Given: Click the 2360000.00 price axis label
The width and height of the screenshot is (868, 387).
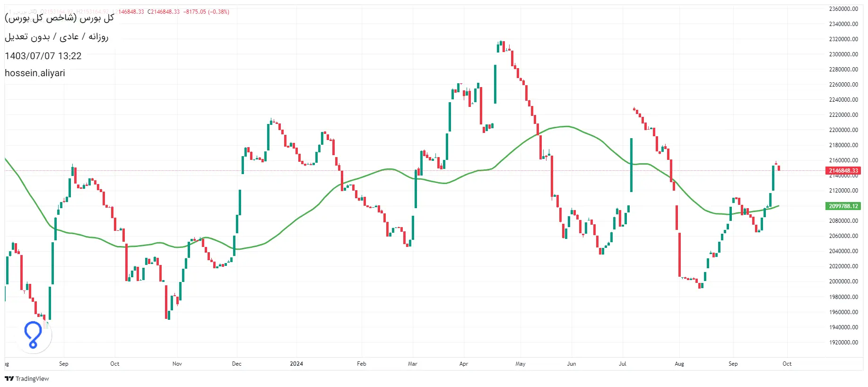Looking at the screenshot, I should click(x=843, y=9).
